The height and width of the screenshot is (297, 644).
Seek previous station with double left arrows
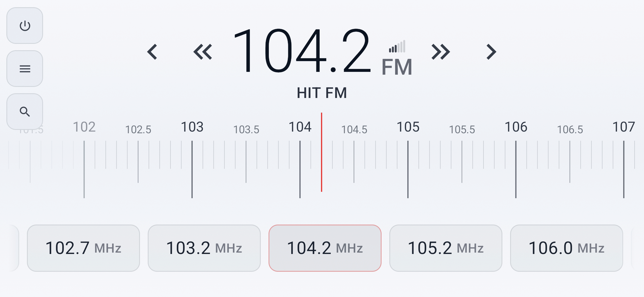point(203,52)
